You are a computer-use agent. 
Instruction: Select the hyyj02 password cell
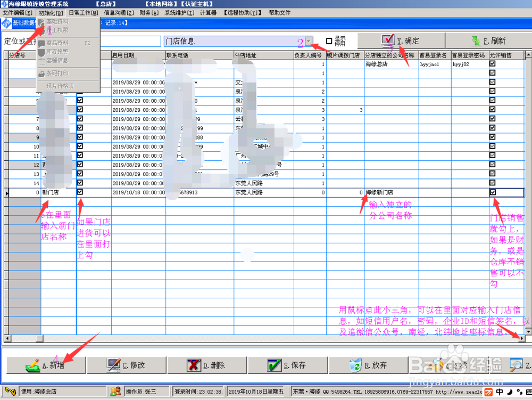pos(470,64)
